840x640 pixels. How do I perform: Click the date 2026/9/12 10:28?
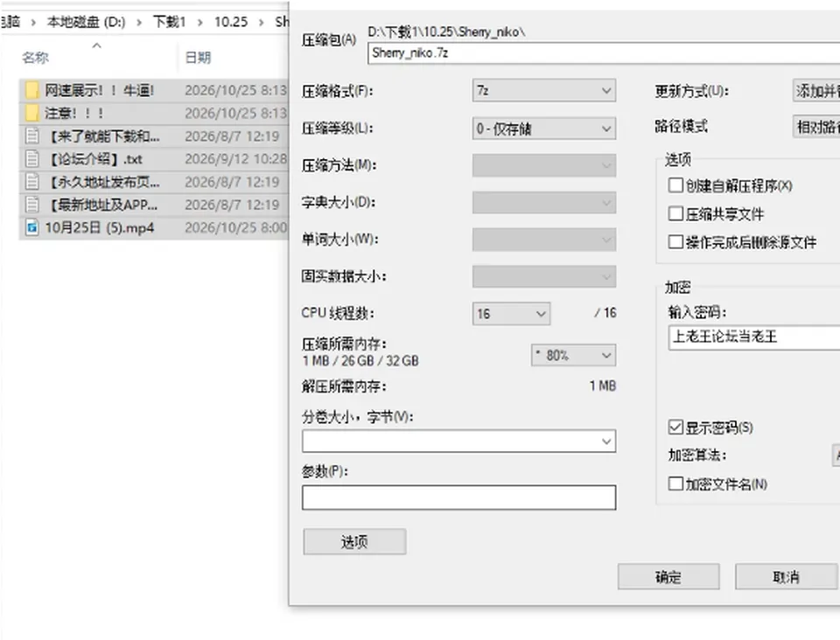[x=235, y=159]
